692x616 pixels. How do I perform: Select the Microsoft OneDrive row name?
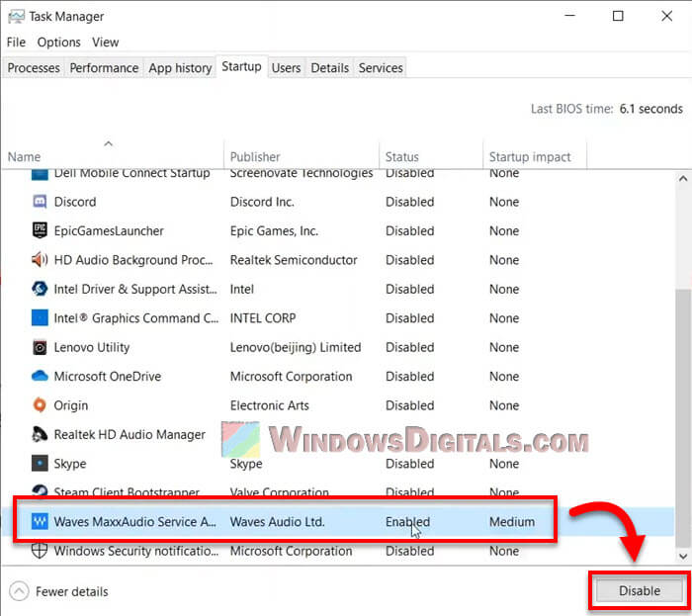(x=107, y=377)
